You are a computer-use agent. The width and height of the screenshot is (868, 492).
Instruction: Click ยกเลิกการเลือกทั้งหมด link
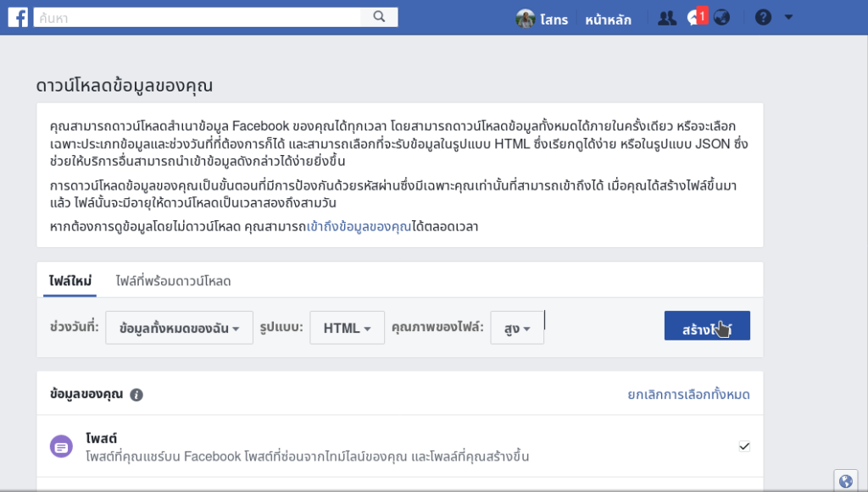click(x=688, y=395)
